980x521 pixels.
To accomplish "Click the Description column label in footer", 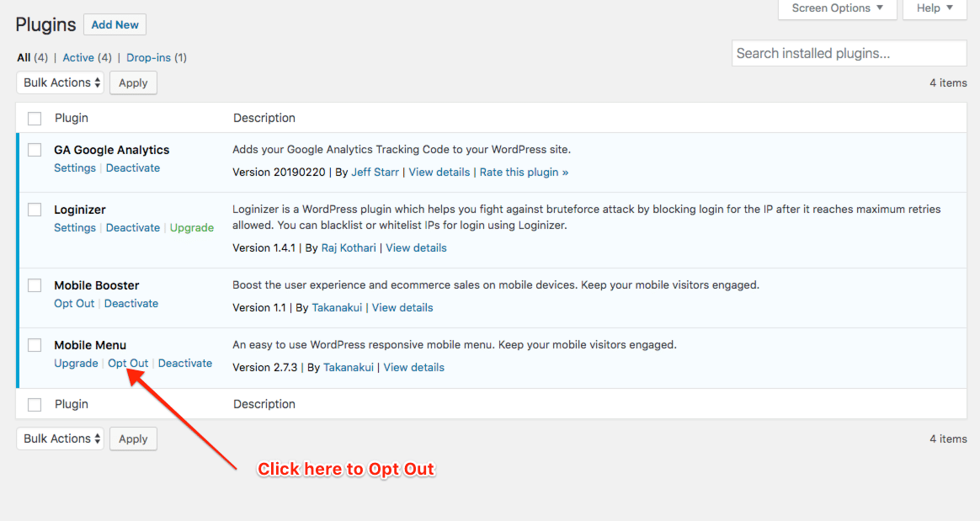I will tap(264, 404).
